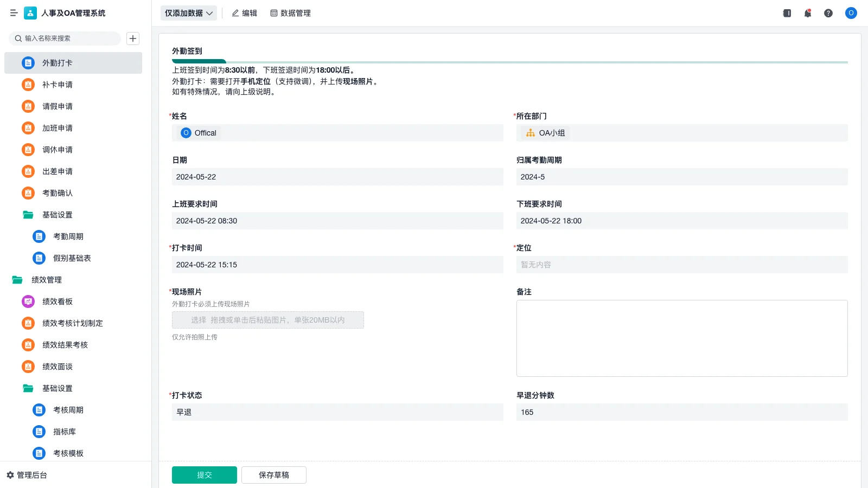Open 假别基础表 from the tree

72,258
